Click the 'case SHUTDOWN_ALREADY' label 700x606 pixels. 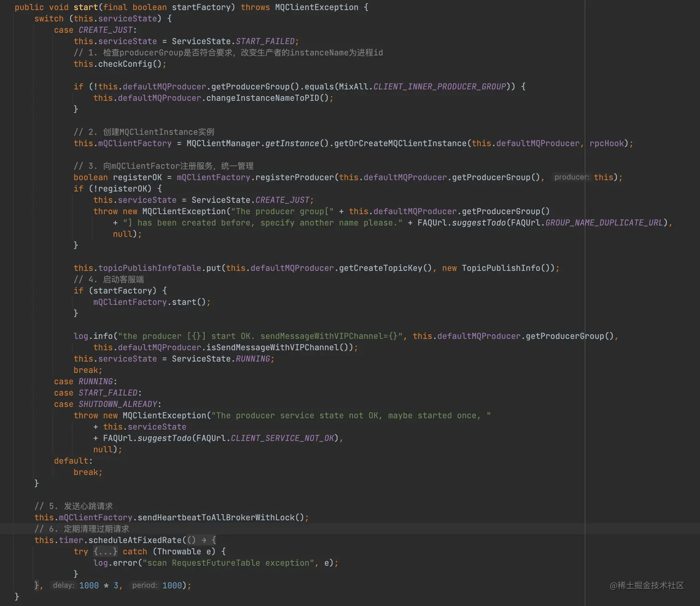[x=107, y=404]
